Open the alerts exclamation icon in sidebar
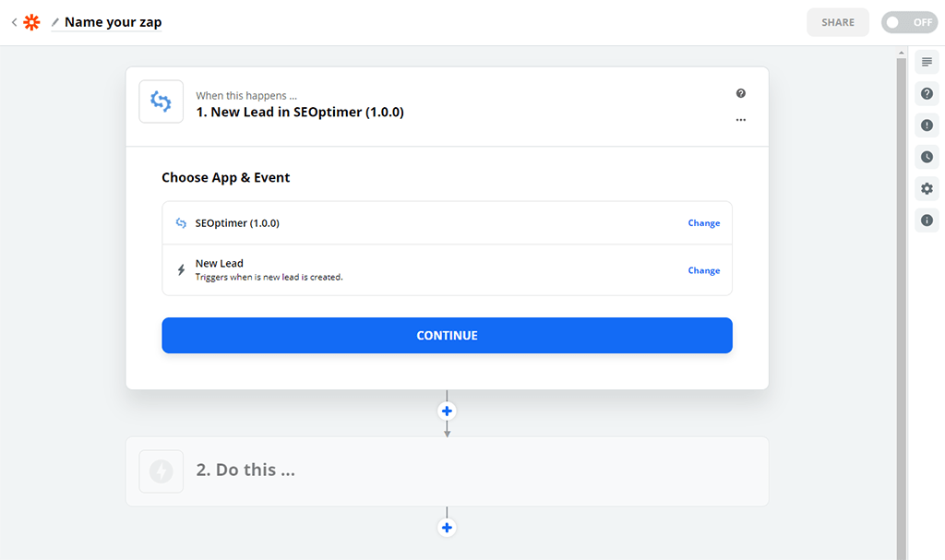This screenshot has height=560, width=945. click(927, 125)
